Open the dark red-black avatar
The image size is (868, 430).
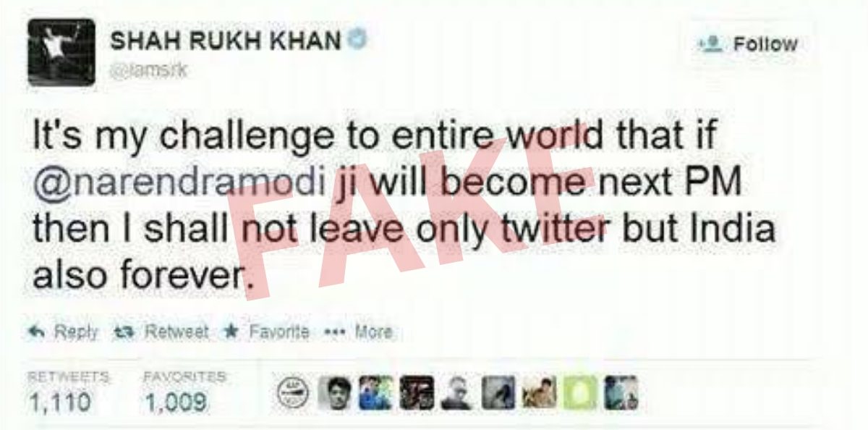coord(417,393)
